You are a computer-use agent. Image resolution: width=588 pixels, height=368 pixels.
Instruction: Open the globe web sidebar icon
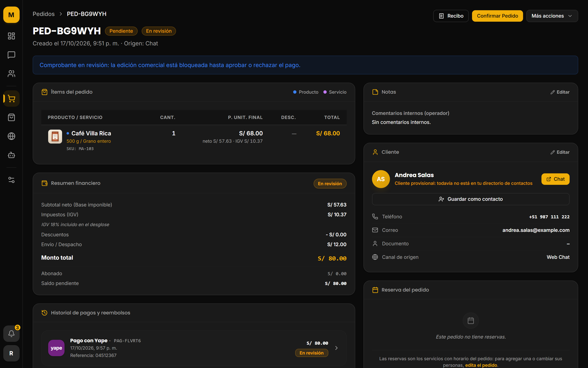(11, 136)
